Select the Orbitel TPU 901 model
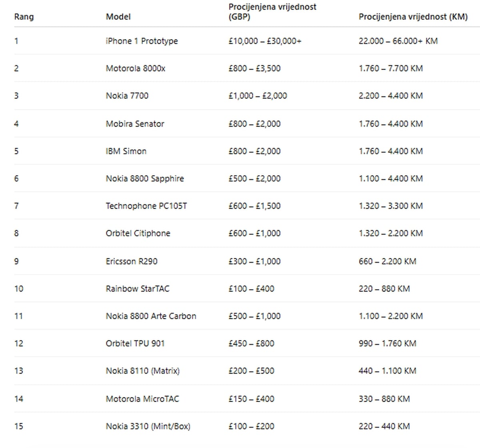The image size is (480, 448). click(x=135, y=343)
